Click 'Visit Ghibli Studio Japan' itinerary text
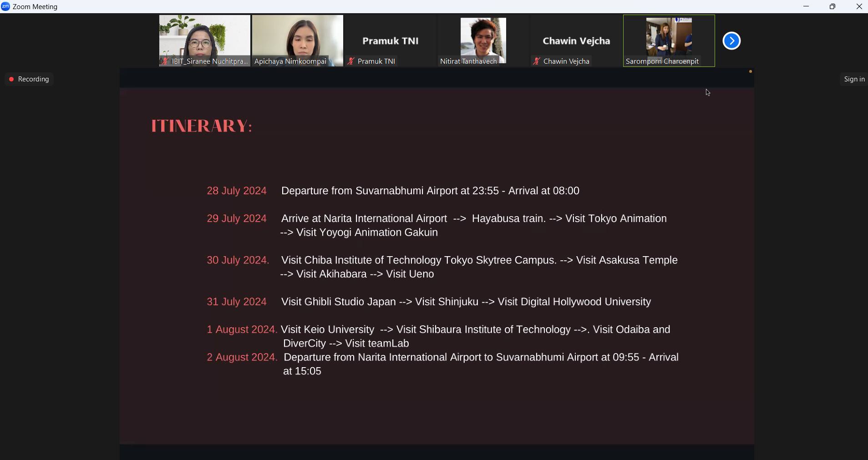Screen dimensions: 868x460 point(339,302)
